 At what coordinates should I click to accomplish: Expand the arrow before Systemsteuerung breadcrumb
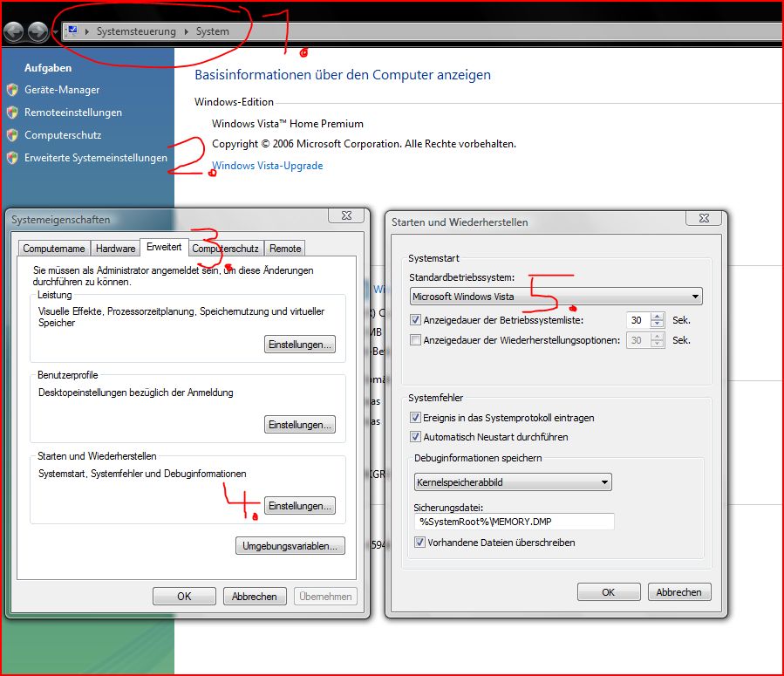pos(87,31)
